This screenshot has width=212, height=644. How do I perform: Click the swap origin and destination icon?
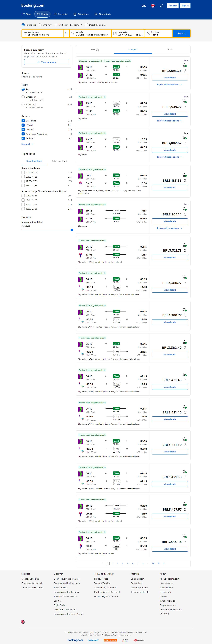point(66,33)
